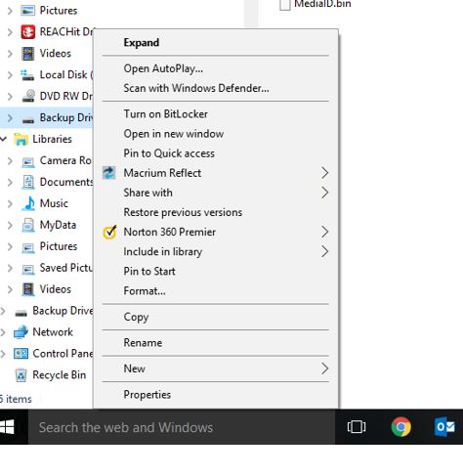Expand the Control Panel tree node
This screenshot has width=463, height=476.
[3, 354]
